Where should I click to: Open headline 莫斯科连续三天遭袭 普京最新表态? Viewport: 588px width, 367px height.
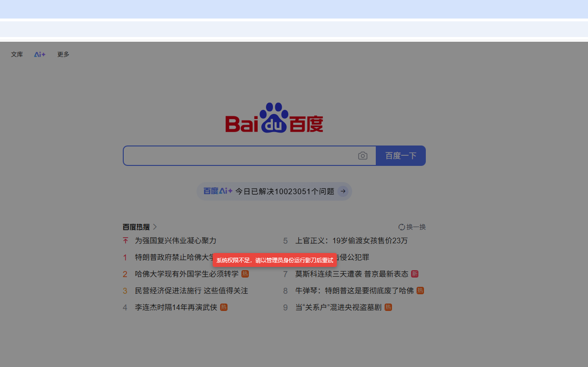pos(352,274)
